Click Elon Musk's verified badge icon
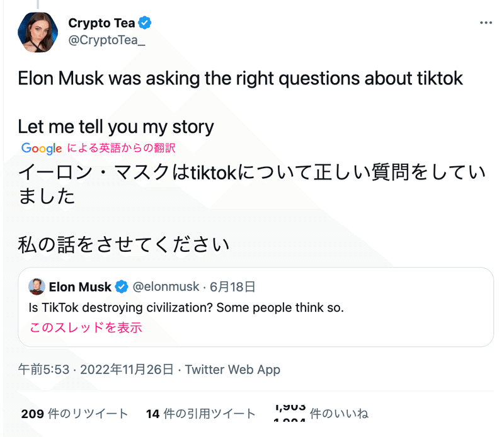The height and width of the screenshot is (437, 504). click(x=122, y=287)
